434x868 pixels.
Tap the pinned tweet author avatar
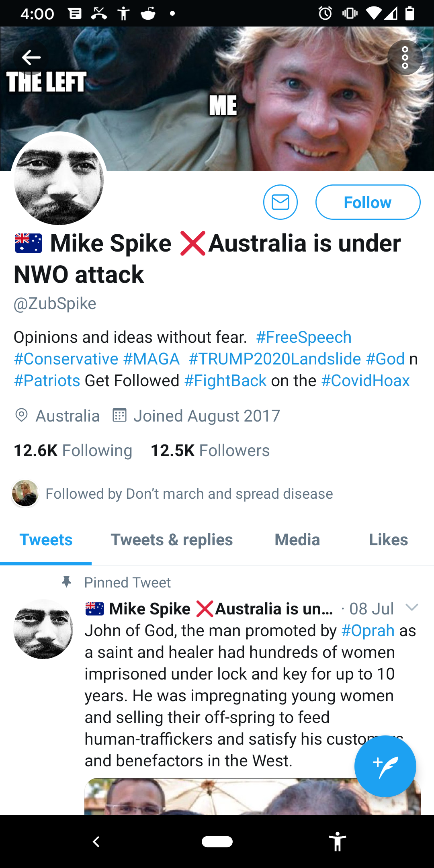point(43,629)
